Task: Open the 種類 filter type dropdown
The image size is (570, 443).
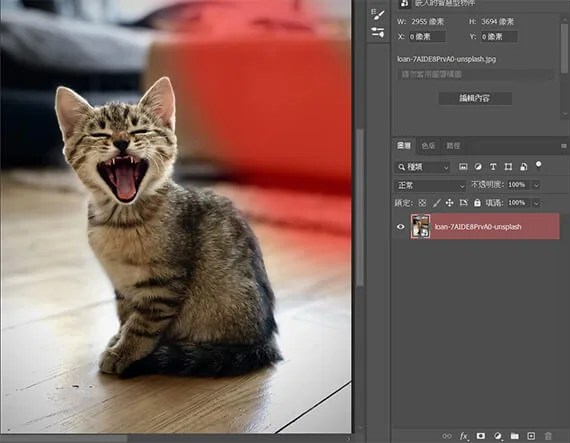Action: click(x=422, y=167)
